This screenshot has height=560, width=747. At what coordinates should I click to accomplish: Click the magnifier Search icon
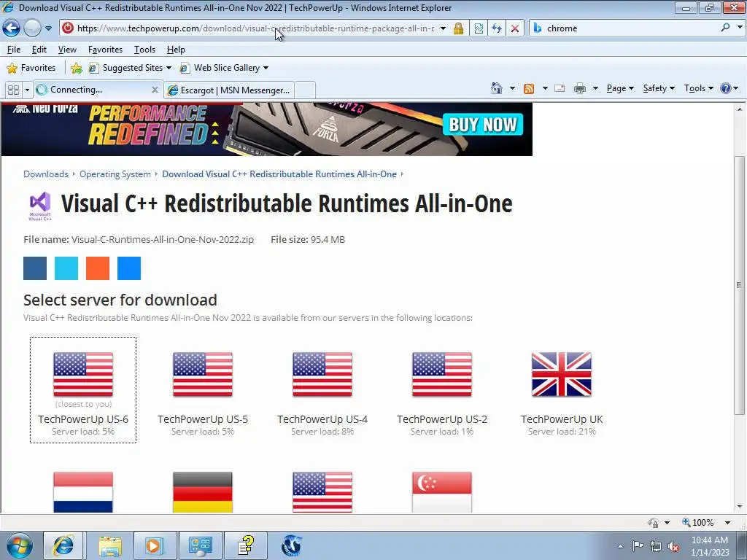pos(725,28)
